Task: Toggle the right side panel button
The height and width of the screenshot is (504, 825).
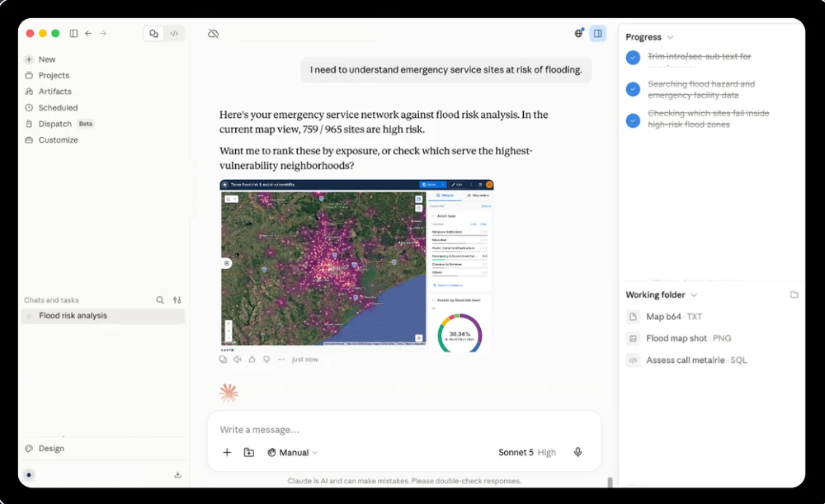Action: coord(597,33)
